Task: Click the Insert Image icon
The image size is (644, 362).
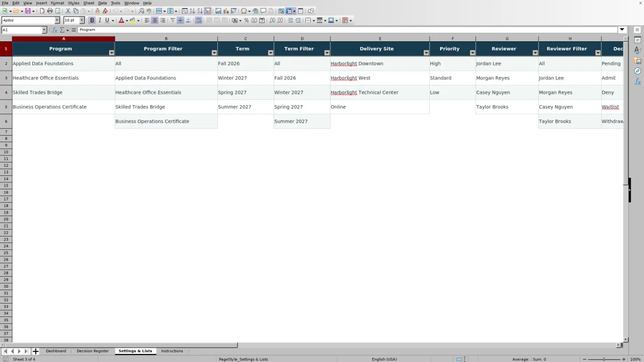Action: [218, 11]
